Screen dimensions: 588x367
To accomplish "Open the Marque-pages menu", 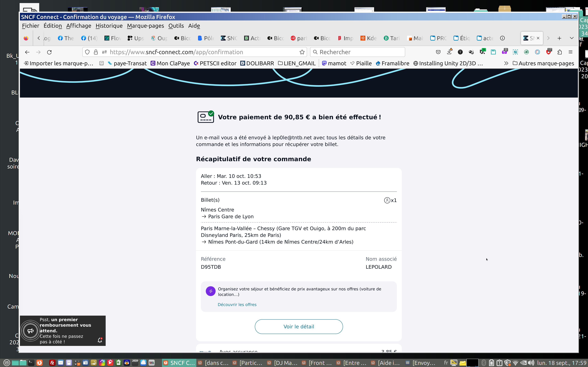I will pos(145,26).
